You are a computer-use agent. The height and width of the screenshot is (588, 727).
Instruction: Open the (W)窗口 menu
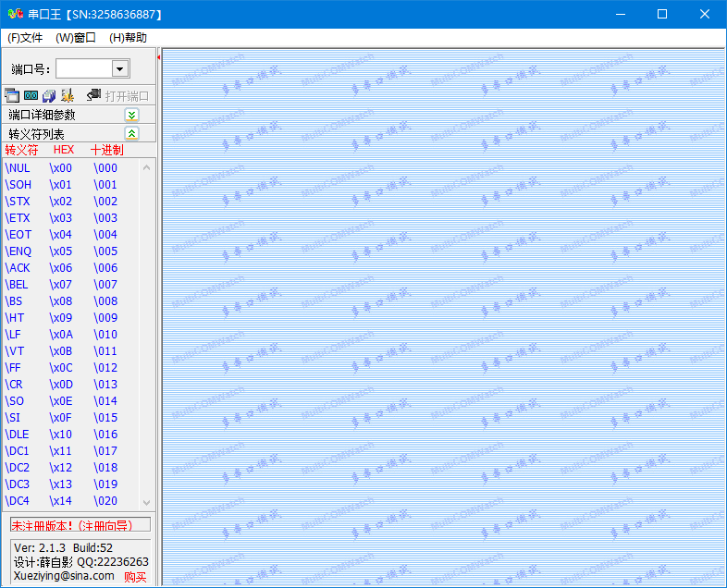tap(76, 38)
